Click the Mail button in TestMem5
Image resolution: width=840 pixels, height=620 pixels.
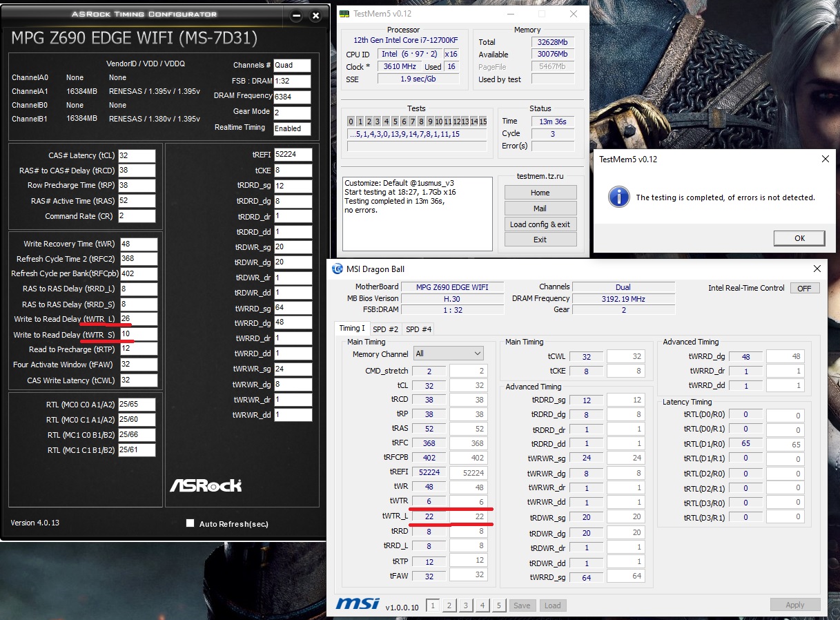(x=540, y=209)
